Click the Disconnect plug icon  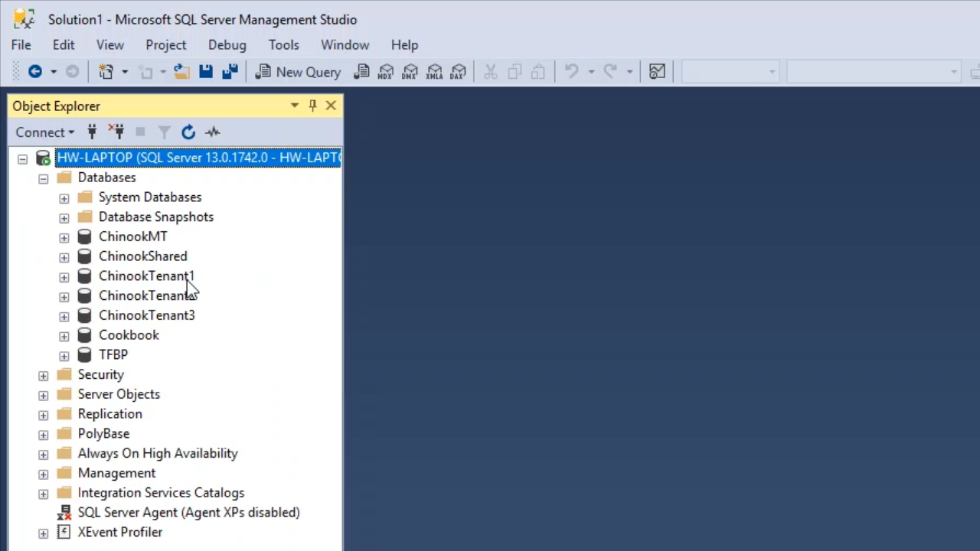(x=116, y=132)
